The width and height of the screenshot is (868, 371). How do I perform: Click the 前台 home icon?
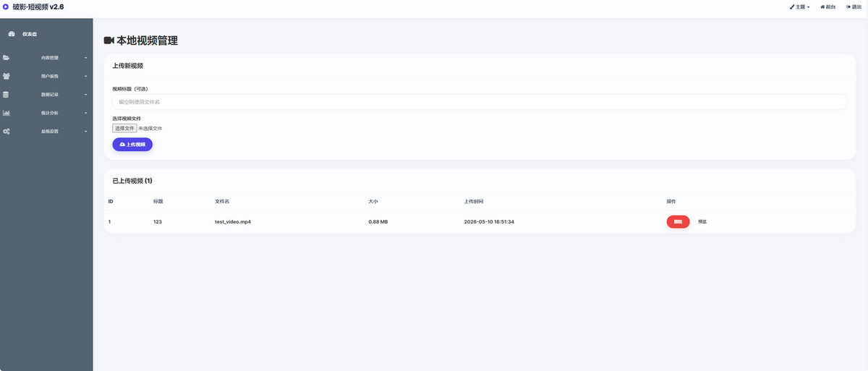click(x=822, y=7)
